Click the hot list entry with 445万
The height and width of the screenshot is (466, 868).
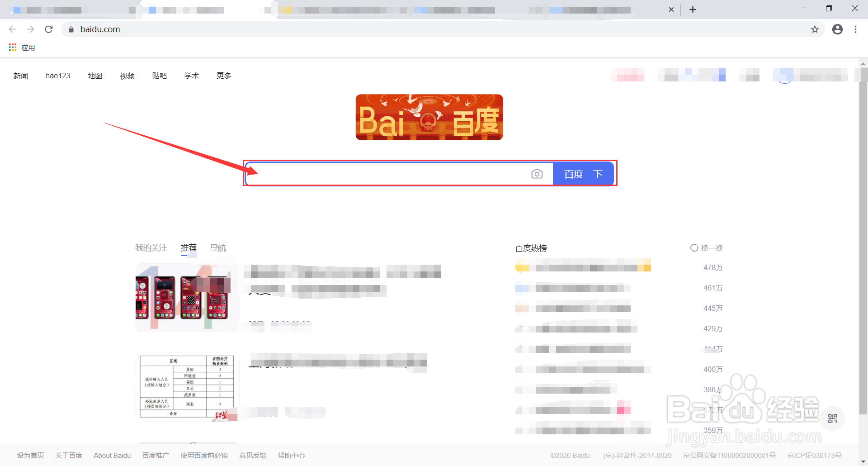click(619, 308)
